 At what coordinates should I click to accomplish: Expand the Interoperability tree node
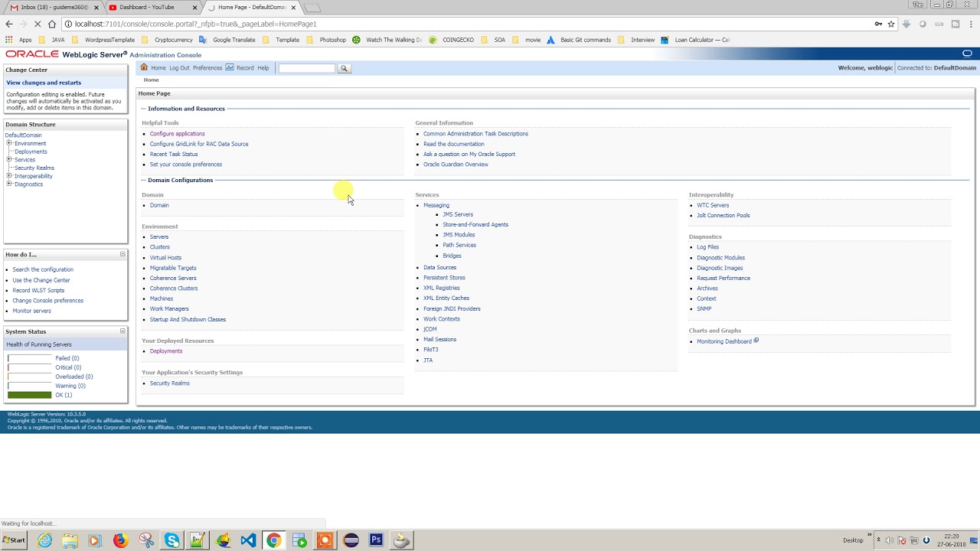point(9,175)
